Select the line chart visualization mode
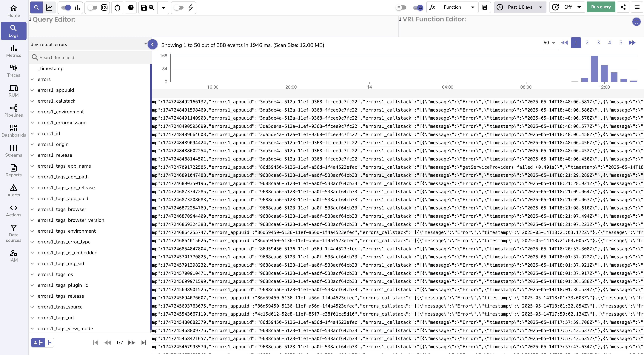 (x=50, y=7)
